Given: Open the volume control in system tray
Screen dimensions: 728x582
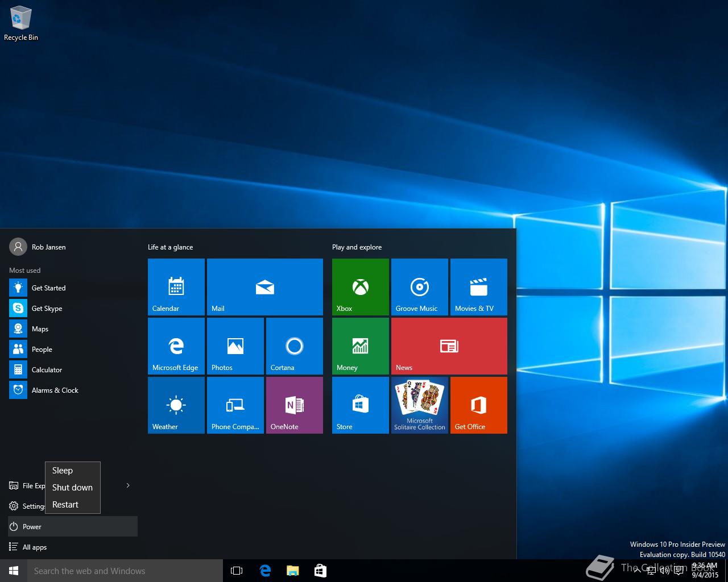Looking at the screenshot, I should click(664, 571).
